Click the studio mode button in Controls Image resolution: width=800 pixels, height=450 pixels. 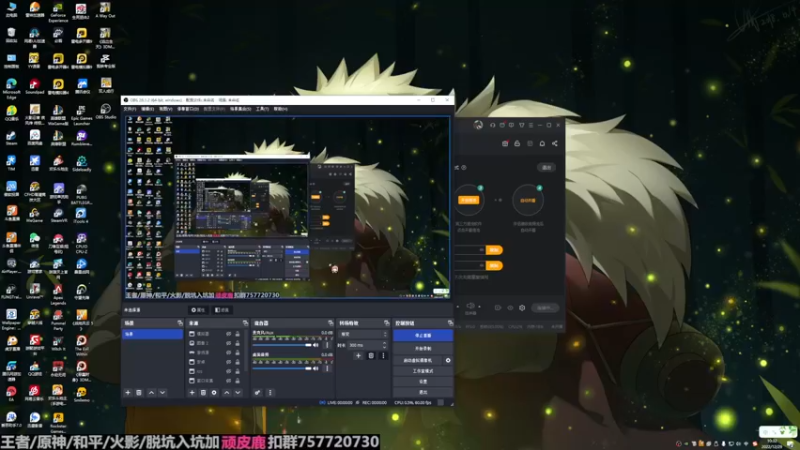click(x=423, y=371)
